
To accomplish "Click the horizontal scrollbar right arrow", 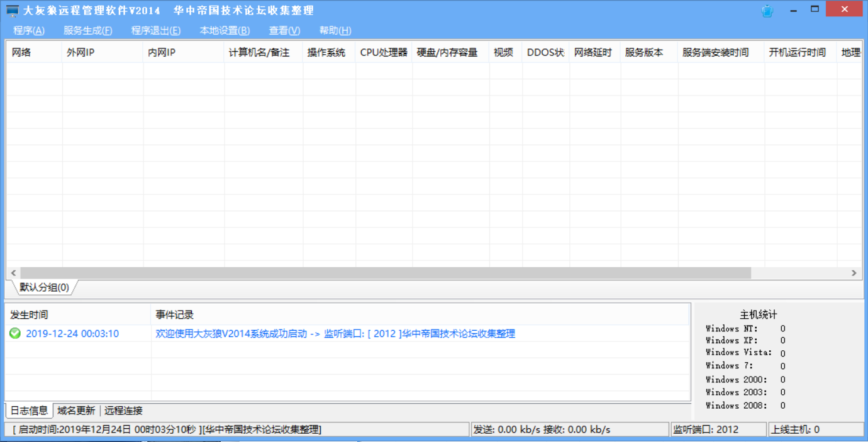I will pos(854,273).
